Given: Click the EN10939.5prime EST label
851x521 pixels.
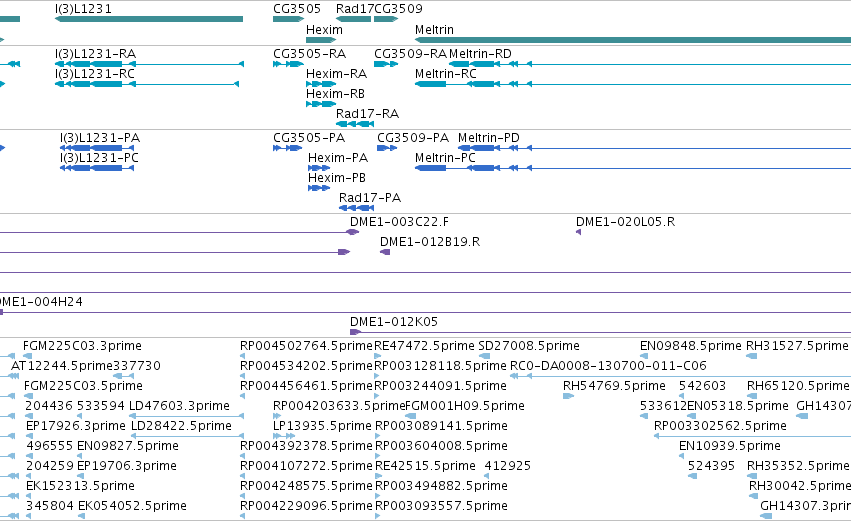Looking at the screenshot, I should coord(730,447).
